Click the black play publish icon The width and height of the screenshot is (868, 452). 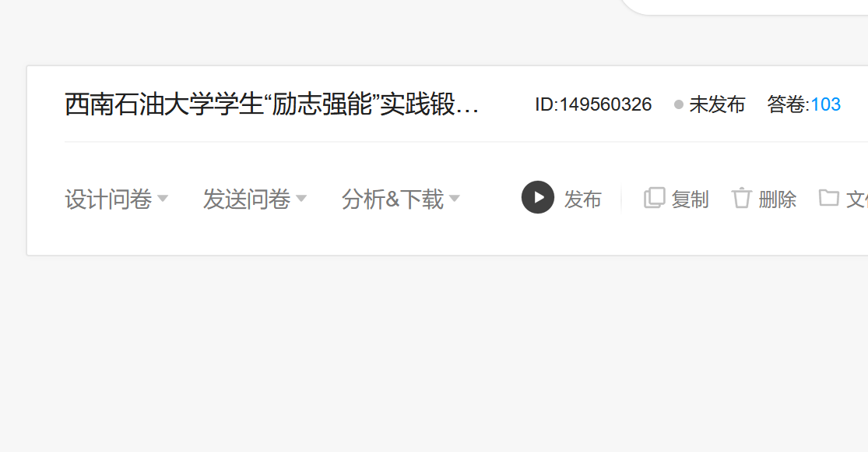(537, 197)
